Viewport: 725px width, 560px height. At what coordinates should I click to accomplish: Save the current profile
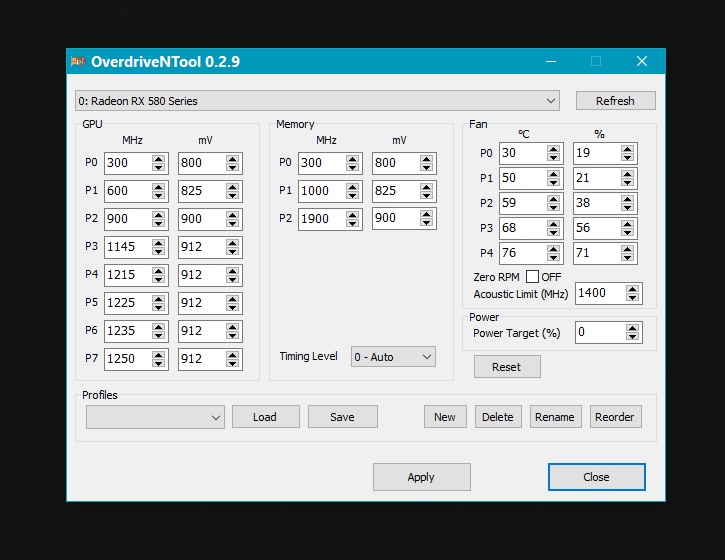(x=343, y=417)
